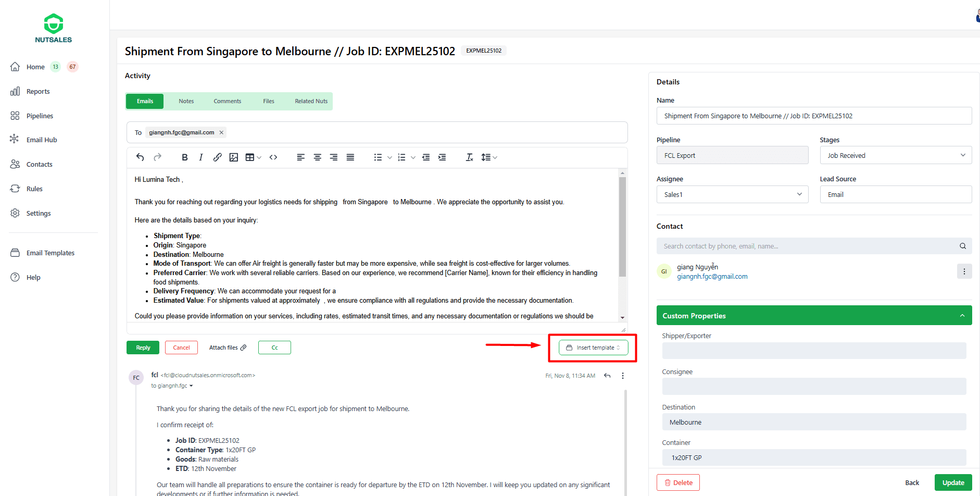Screen dimensions: 980x496
Task: Apply numbered list
Action: pyautogui.click(x=401, y=157)
